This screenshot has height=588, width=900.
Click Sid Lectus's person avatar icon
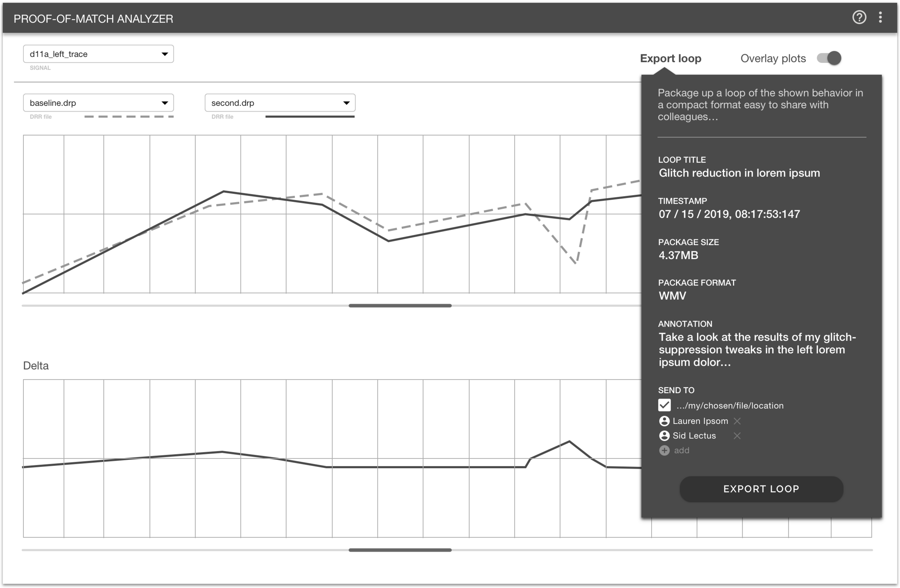(664, 436)
